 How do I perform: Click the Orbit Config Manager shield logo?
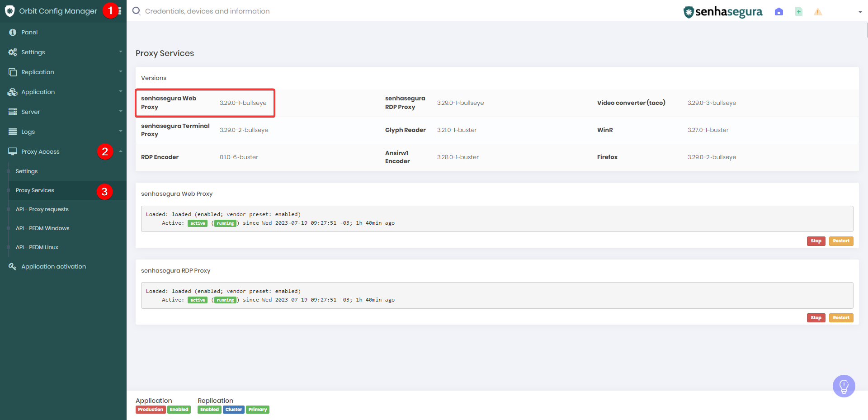click(x=9, y=11)
